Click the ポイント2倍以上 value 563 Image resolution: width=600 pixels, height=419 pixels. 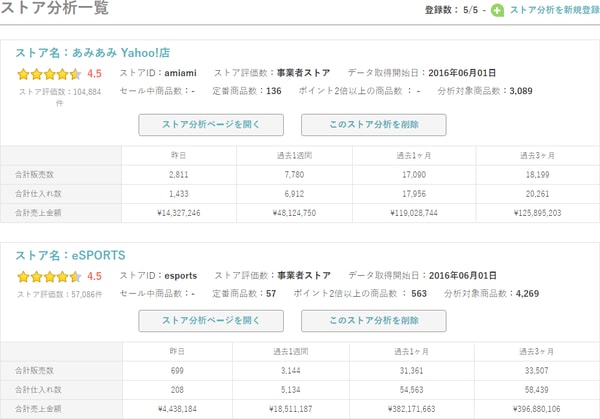click(x=419, y=293)
